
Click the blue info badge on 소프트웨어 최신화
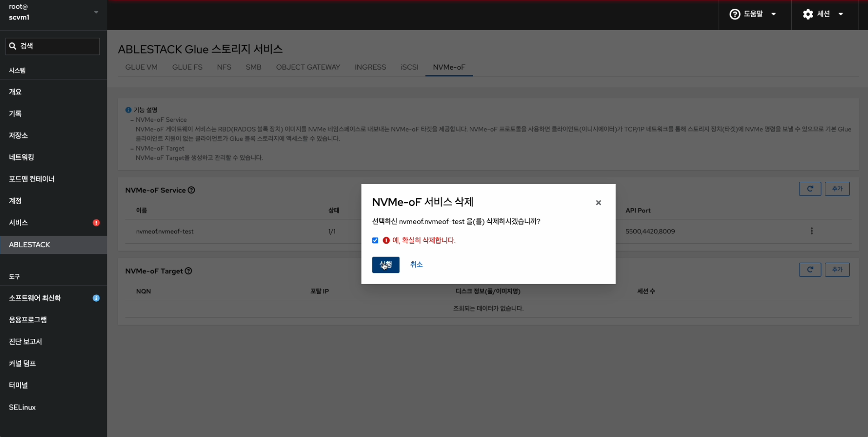pyautogui.click(x=96, y=298)
